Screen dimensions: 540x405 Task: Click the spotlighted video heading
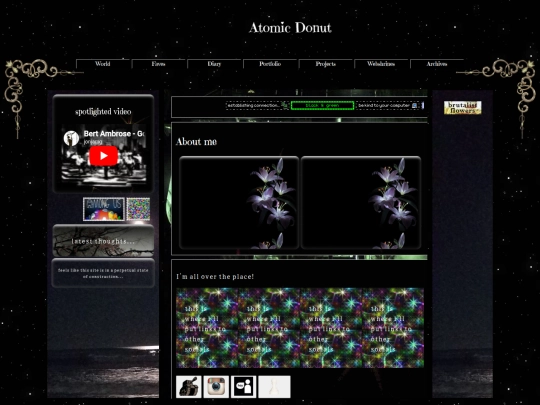pos(103,112)
